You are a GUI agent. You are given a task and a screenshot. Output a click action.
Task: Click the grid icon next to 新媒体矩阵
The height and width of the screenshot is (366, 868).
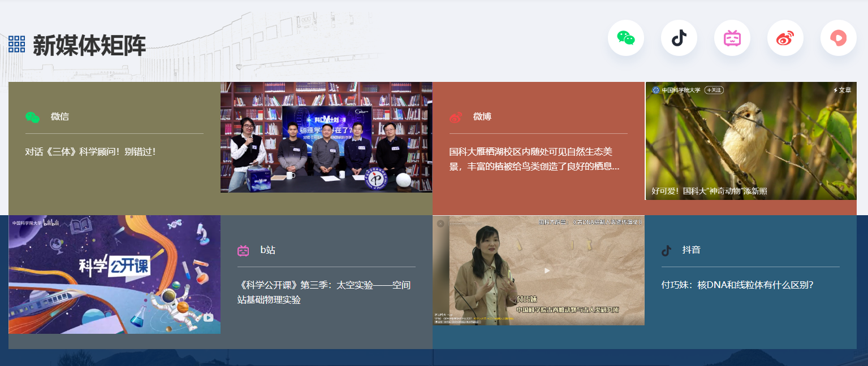point(16,44)
